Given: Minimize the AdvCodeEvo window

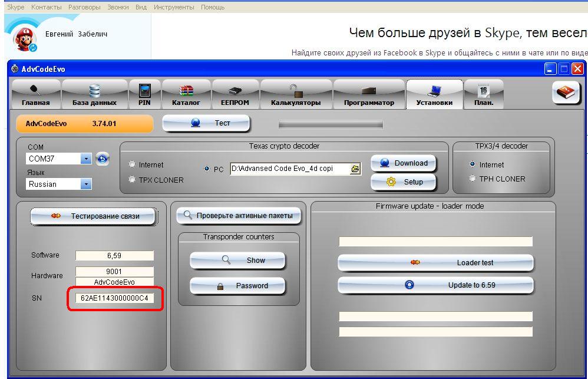Looking at the screenshot, I should pos(550,69).
